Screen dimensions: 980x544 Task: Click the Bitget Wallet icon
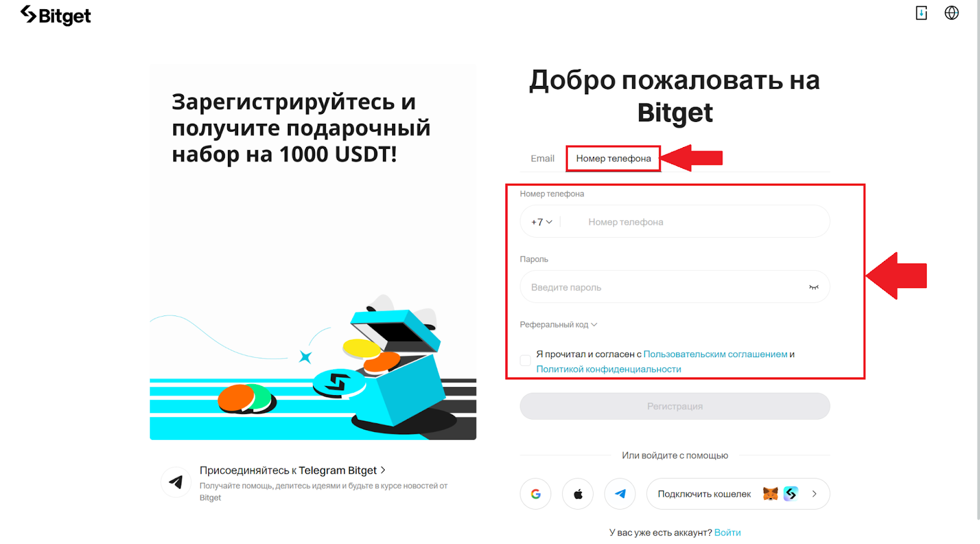click(x=791, y=494)
